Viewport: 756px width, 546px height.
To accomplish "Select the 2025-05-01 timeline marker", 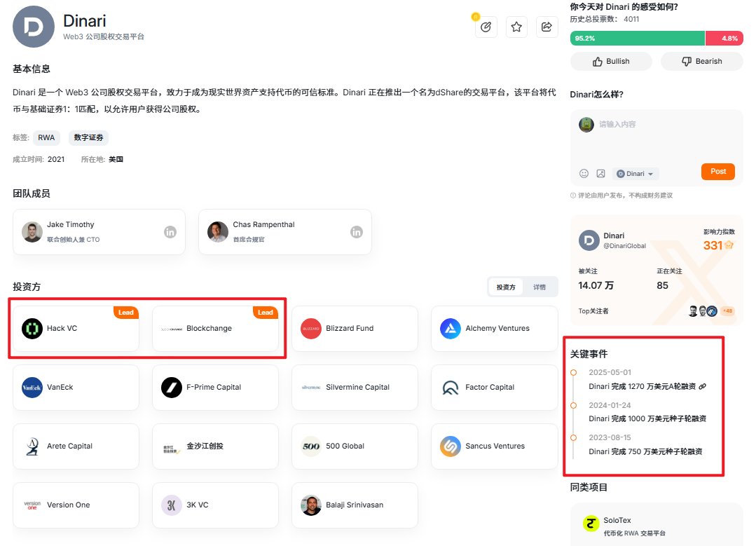I will pyautogui.click(x=574, y=372).
